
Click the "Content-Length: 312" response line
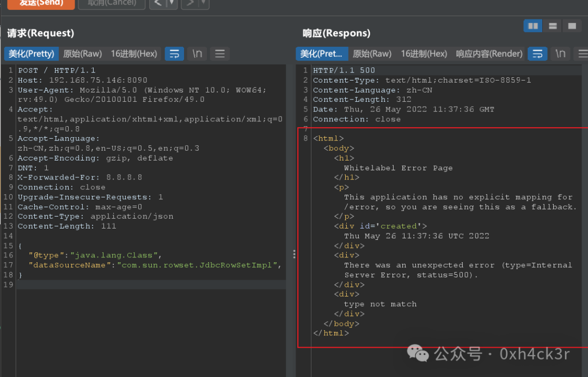362,100
